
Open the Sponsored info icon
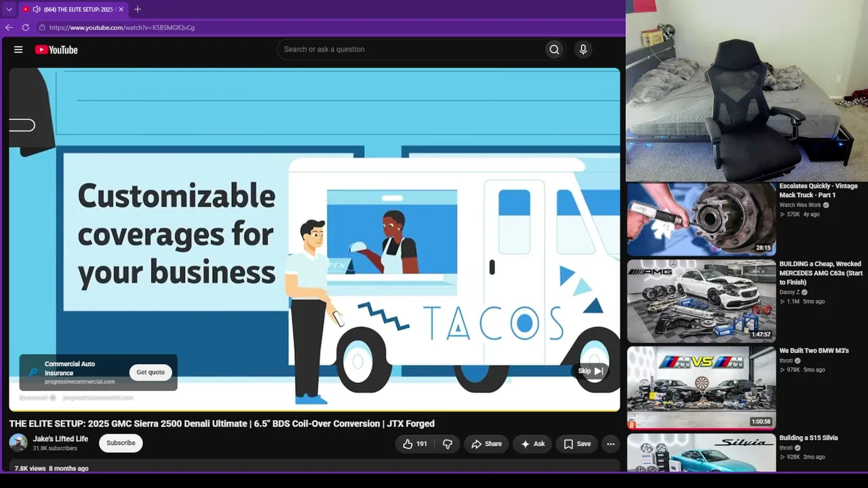[53, 398]
